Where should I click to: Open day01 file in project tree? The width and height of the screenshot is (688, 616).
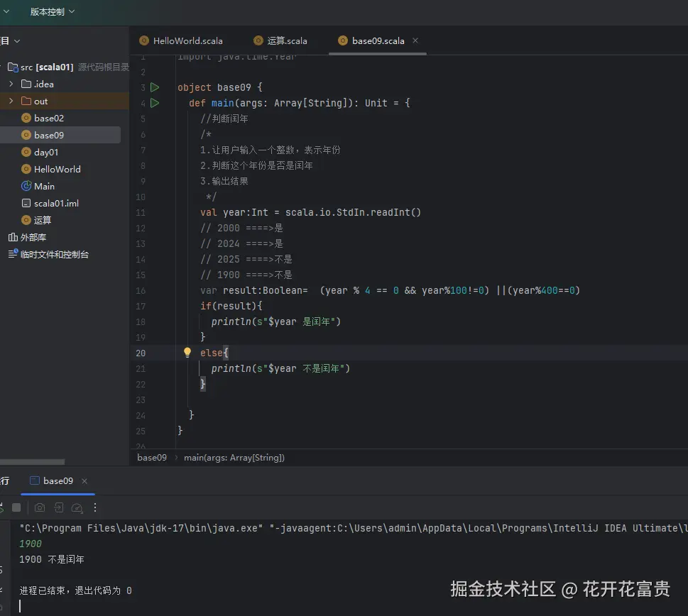pyautogui.click(x=46, y=153)
